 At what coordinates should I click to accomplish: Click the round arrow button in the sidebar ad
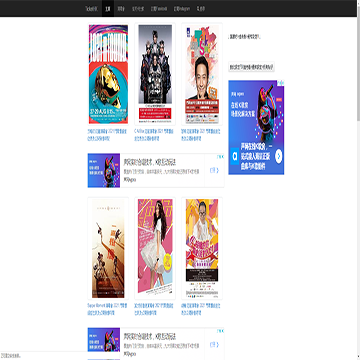278,156
